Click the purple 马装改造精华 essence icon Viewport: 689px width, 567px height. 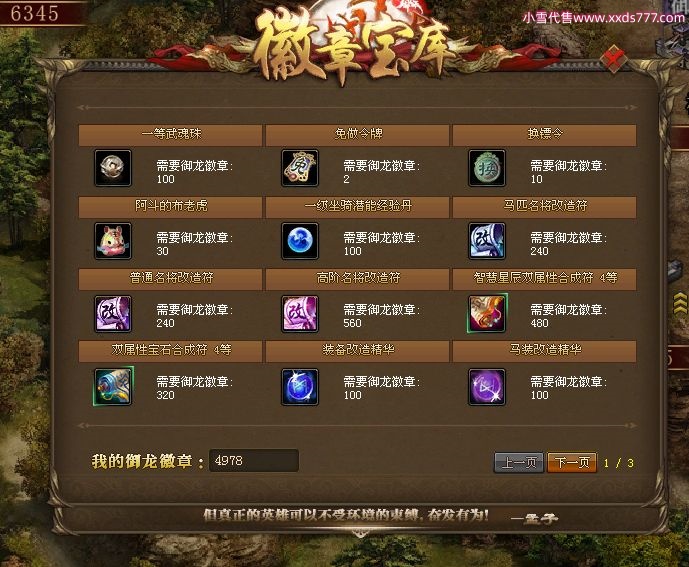pyautogui.click(x=487, y=387)
